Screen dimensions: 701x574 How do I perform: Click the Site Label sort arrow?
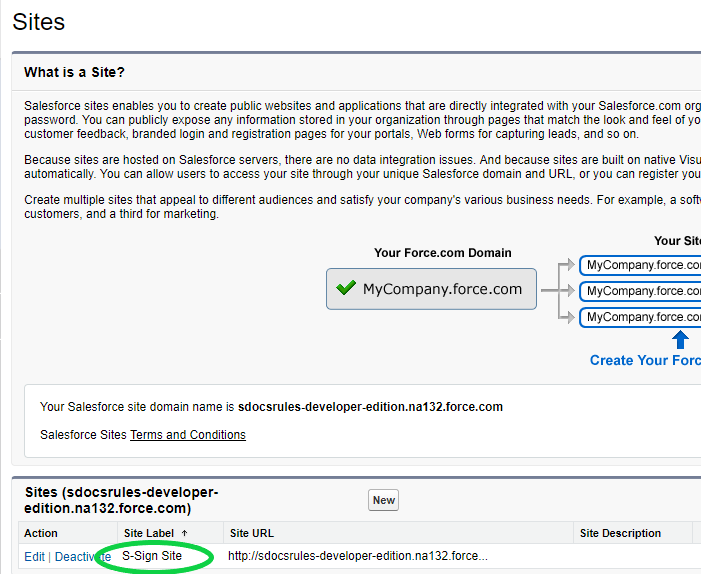[184, 533]
